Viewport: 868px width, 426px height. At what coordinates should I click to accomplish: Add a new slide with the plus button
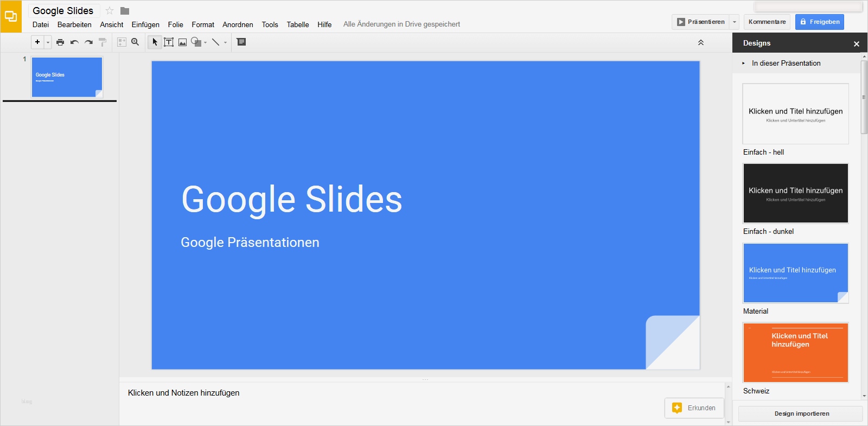point(37,42)
